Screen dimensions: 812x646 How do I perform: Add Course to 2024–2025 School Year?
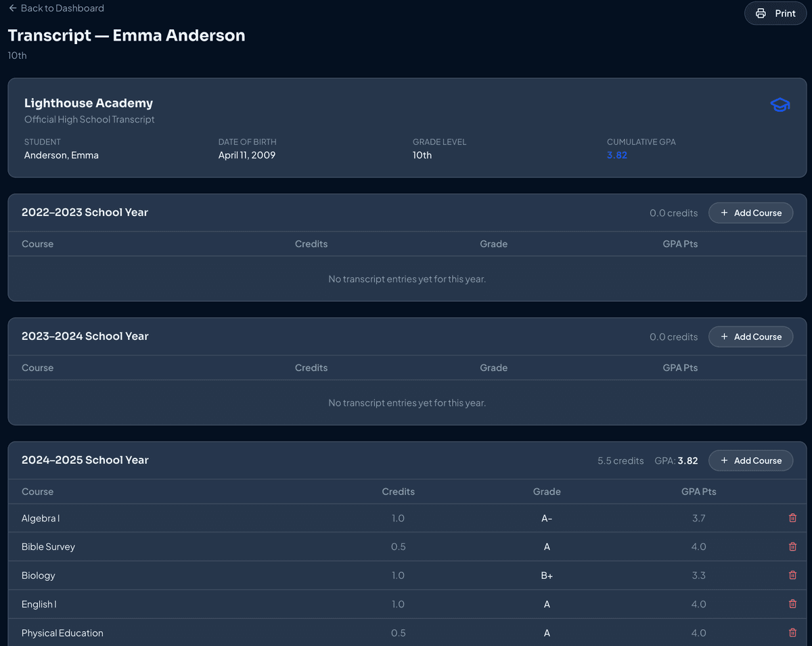750,460
